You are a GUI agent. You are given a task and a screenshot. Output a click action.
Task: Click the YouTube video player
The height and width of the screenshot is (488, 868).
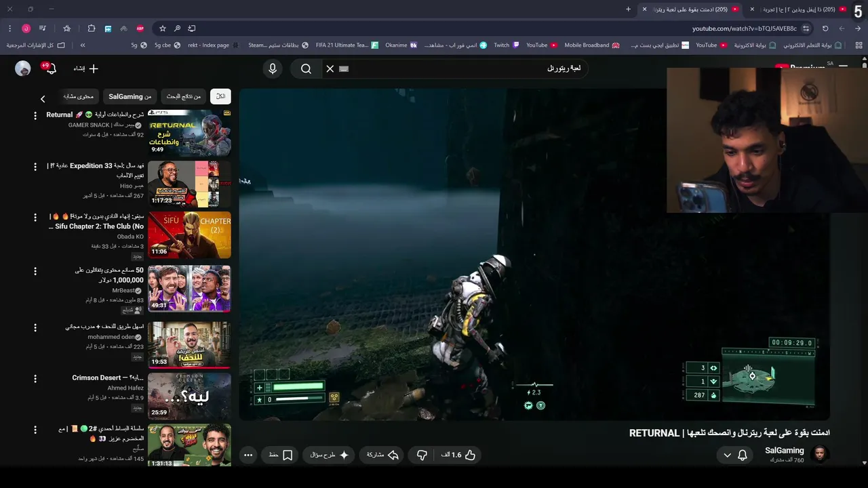pos(534,254)
